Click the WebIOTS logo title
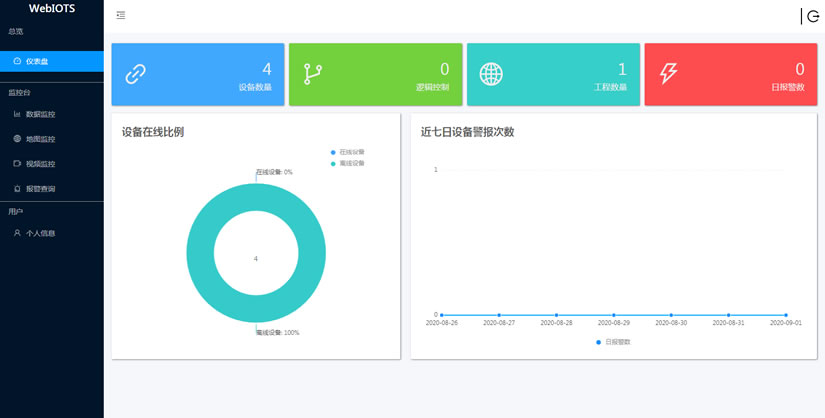The height and width of the screenshot is (418, 825). [51, 9]
